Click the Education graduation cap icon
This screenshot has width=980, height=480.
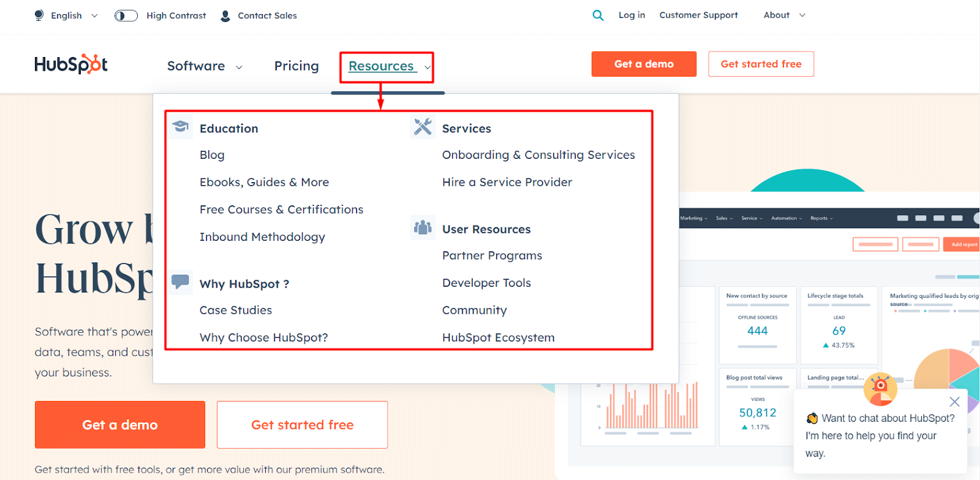pos(180,126)
